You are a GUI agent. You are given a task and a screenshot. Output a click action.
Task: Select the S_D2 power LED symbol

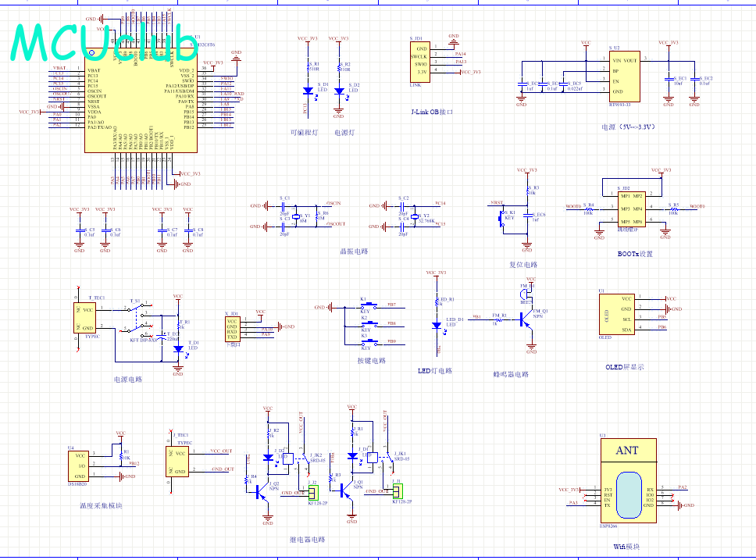(340, 91)
